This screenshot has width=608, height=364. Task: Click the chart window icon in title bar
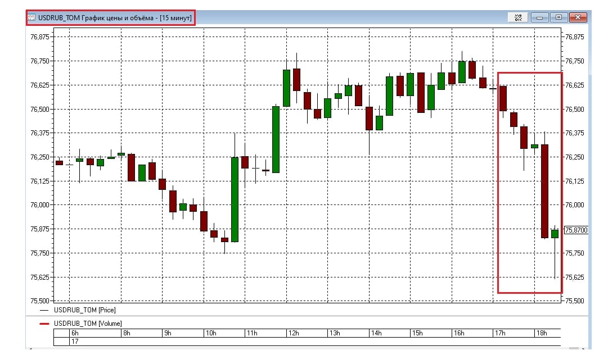coord(31,18)
